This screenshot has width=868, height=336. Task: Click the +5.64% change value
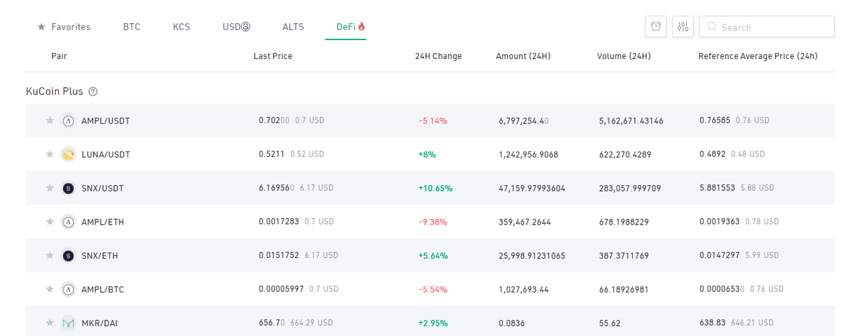tap(433, 256)
